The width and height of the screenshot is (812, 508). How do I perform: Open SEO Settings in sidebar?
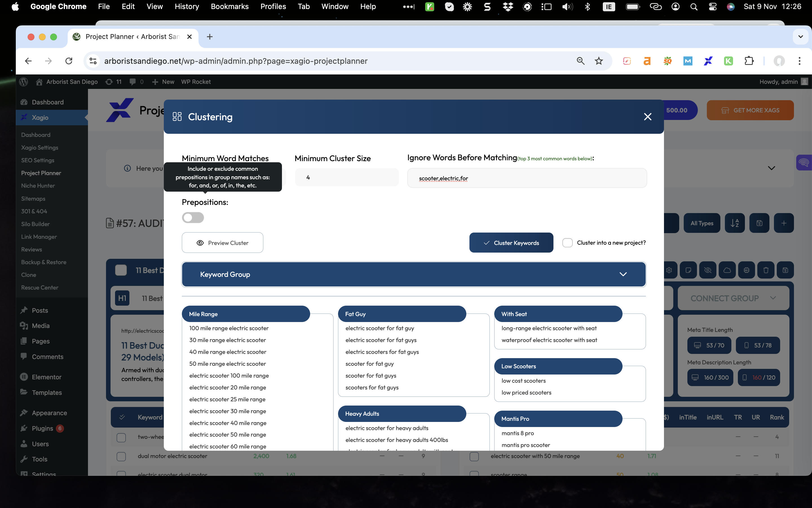point(37,160)
